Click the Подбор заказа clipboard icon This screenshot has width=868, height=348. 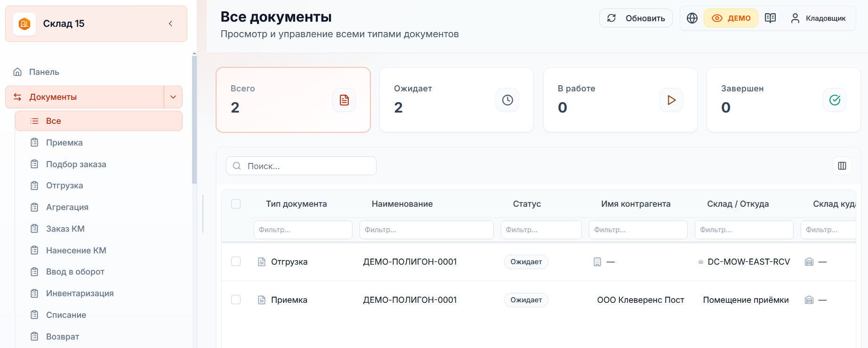click(x=34, y=164)
